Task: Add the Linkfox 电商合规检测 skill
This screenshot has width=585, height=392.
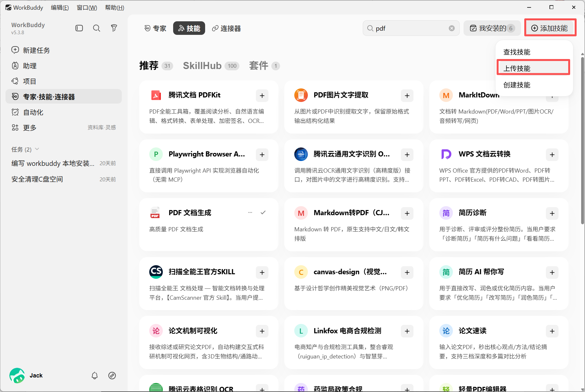Action: (407, 331)
